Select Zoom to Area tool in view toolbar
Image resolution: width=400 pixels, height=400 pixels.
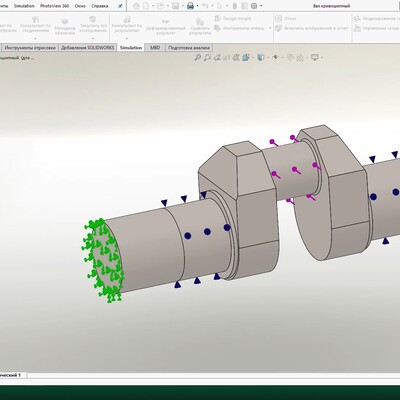pos(207,58)
